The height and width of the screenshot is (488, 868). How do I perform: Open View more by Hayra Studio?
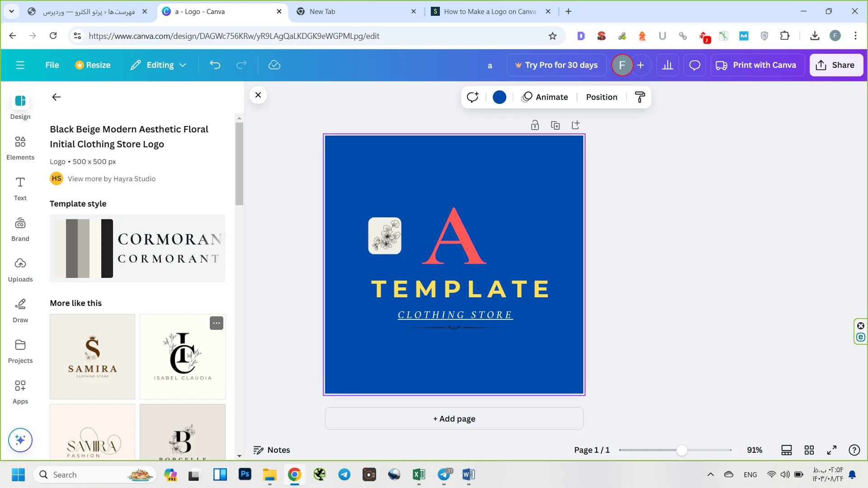coord(112,179)
